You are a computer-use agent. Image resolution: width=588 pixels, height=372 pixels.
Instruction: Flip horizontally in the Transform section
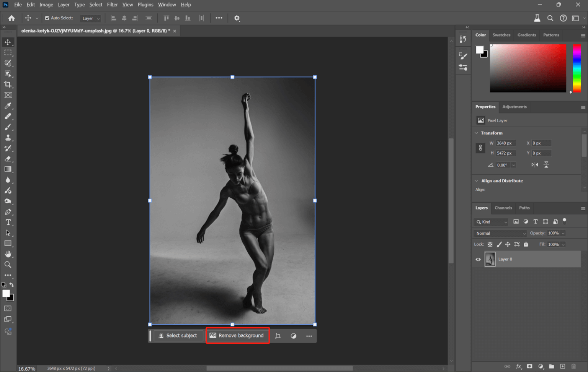[535, 165]
